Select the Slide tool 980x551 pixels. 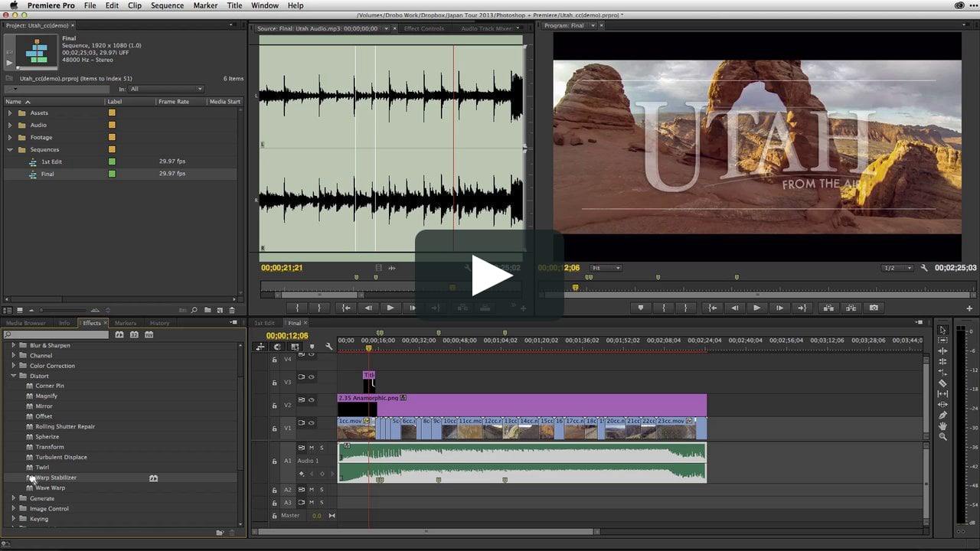click(x=942, y=405)
